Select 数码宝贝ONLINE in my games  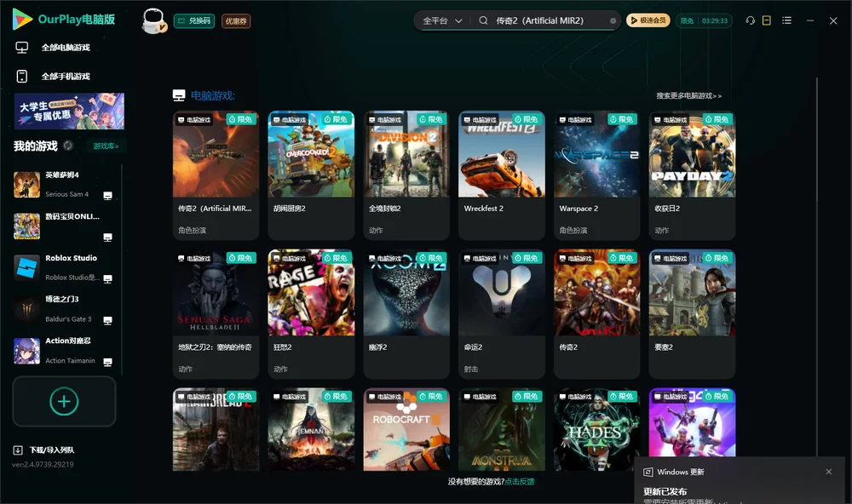click(64, 226)
